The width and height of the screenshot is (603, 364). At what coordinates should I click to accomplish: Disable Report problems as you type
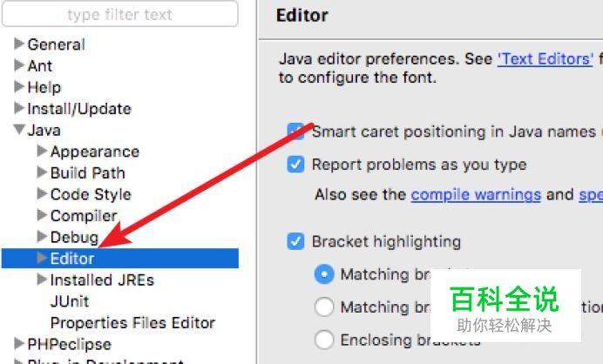tap(295, 165)
